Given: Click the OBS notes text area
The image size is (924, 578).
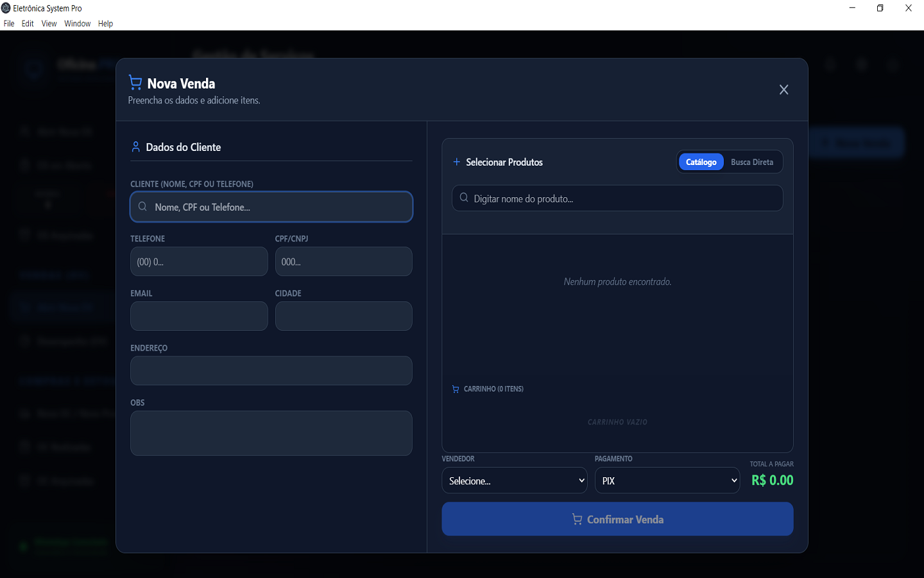Looking at the screenshot, I should click(x=271, y=433).
